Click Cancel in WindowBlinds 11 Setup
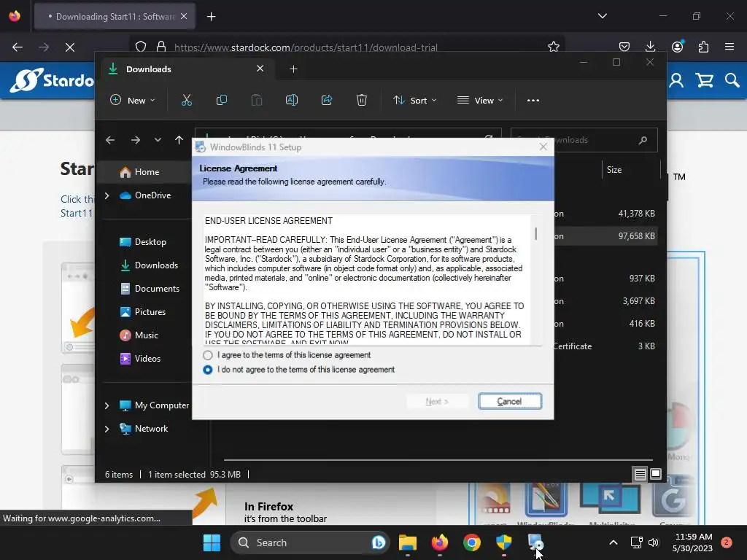The image size is (747, 560). coord(510,402)
